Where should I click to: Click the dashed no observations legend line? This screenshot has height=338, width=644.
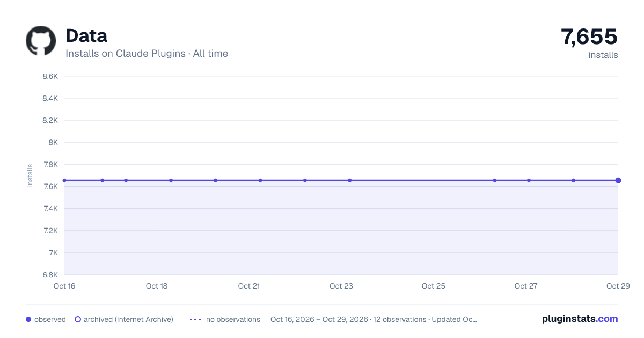(195, 319)
